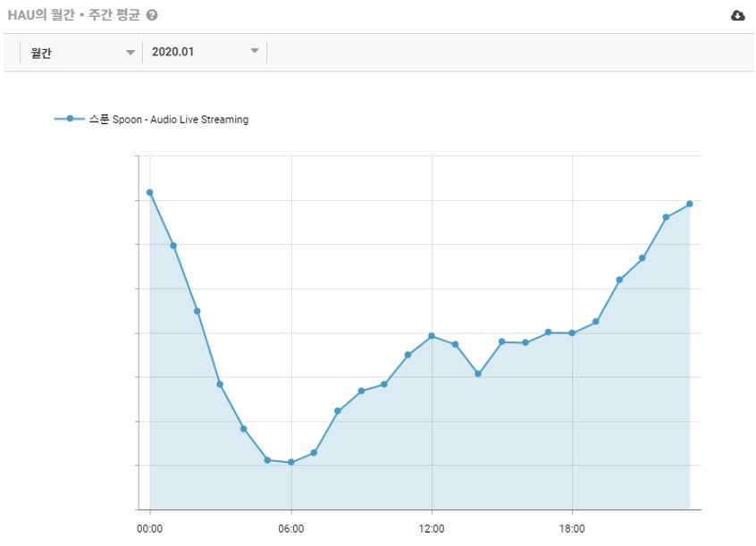
Task: Expand the 월간 period dropdown arrow
Action: click(x=130, y=52)
